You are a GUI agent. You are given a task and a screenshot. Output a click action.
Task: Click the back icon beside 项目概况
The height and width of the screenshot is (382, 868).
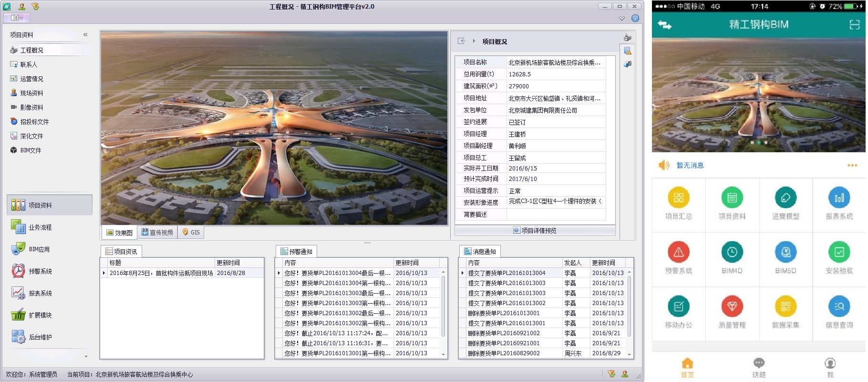click(x=461, y=41)
